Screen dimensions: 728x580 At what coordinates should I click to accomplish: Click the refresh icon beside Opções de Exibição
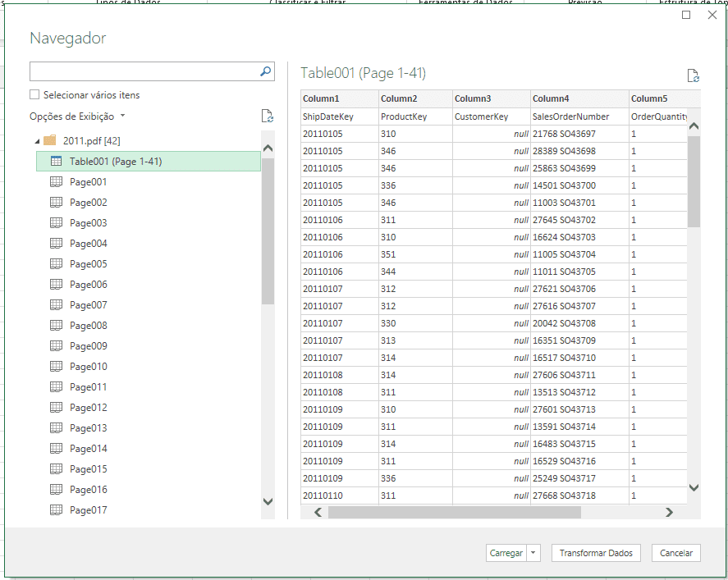(268, 116)
